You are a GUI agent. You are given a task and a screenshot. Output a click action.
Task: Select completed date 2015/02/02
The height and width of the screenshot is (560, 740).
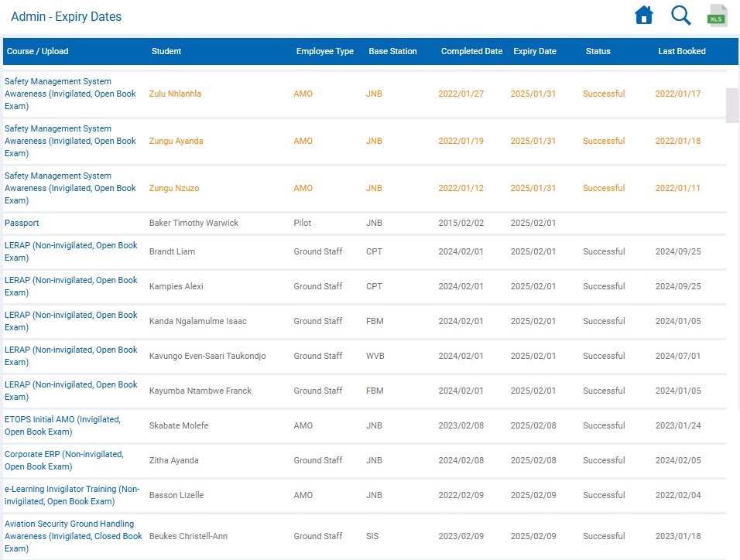coord(461,224)
